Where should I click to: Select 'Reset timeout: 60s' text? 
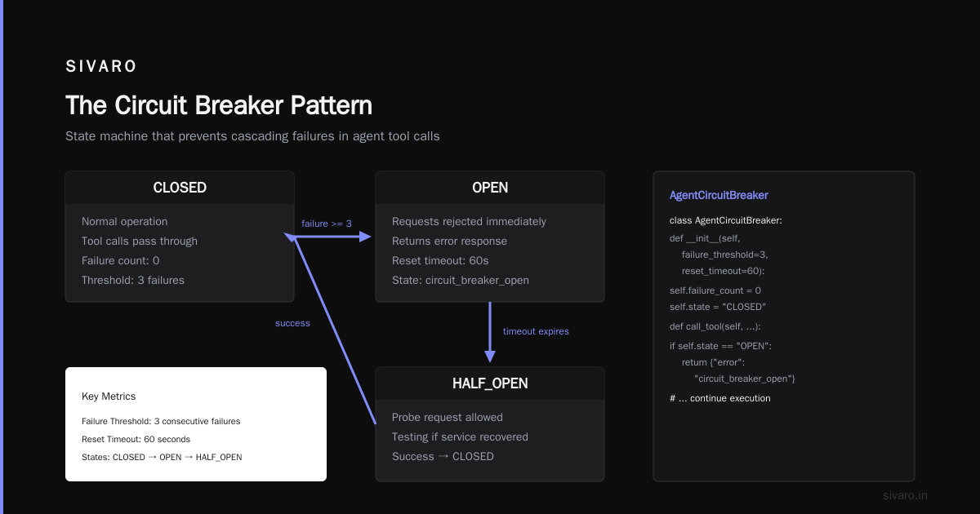click(x=440, y=260)
